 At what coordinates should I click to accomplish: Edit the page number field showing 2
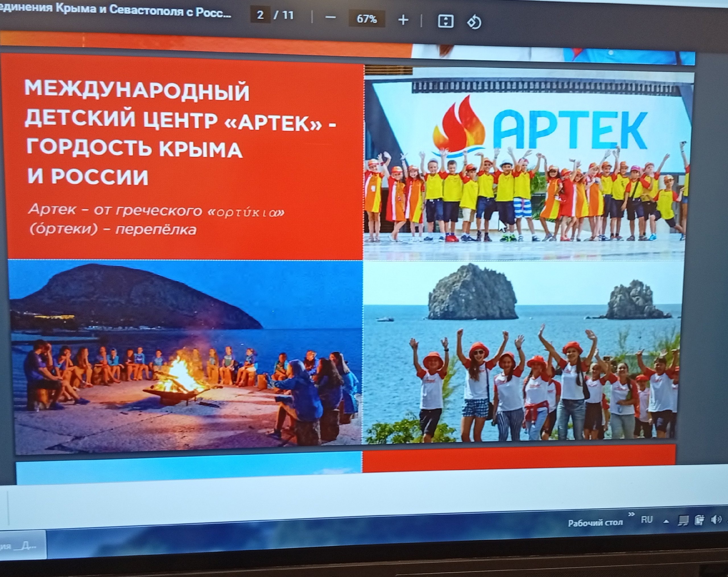[260, 15]
